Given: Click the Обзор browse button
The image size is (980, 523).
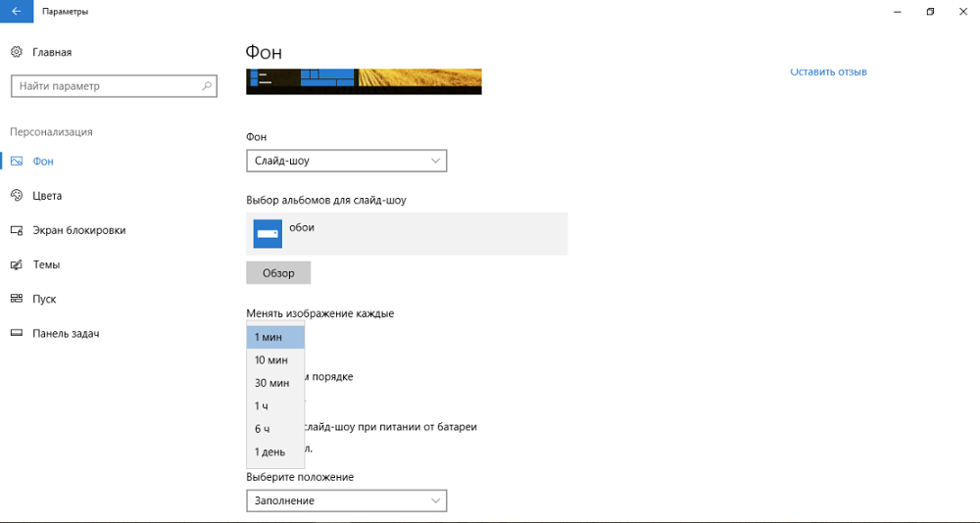Looking at the screenshot, I should (278, 273).
